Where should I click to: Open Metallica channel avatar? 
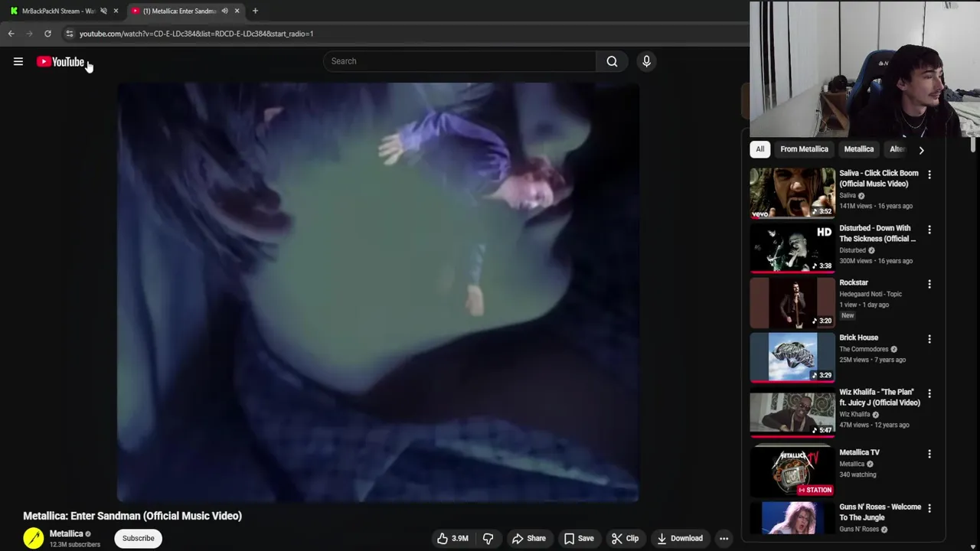click(x=34, y=538)
